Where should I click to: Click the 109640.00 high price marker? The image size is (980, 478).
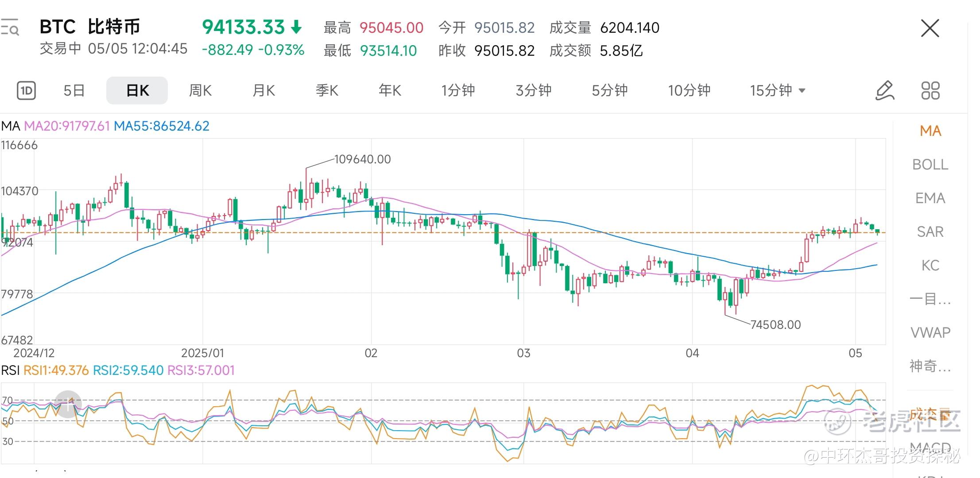pyautogui.click(x=362, y=159)
